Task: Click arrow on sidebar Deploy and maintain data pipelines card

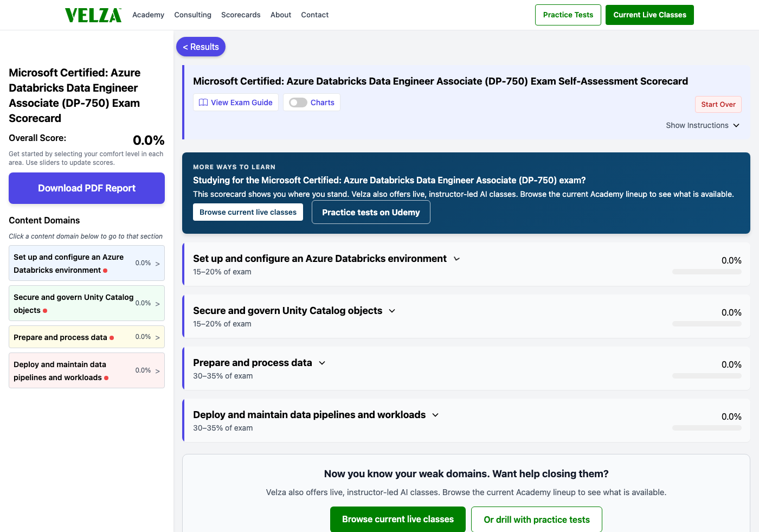Action: click(x=158, y=371)
